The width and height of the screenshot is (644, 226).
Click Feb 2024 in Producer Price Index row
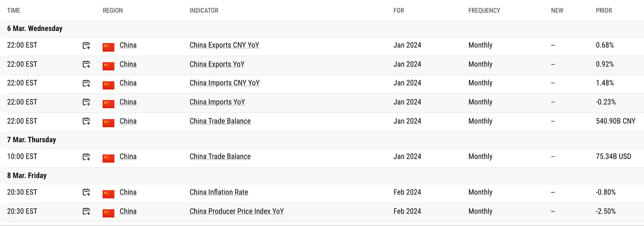(407, 211)
